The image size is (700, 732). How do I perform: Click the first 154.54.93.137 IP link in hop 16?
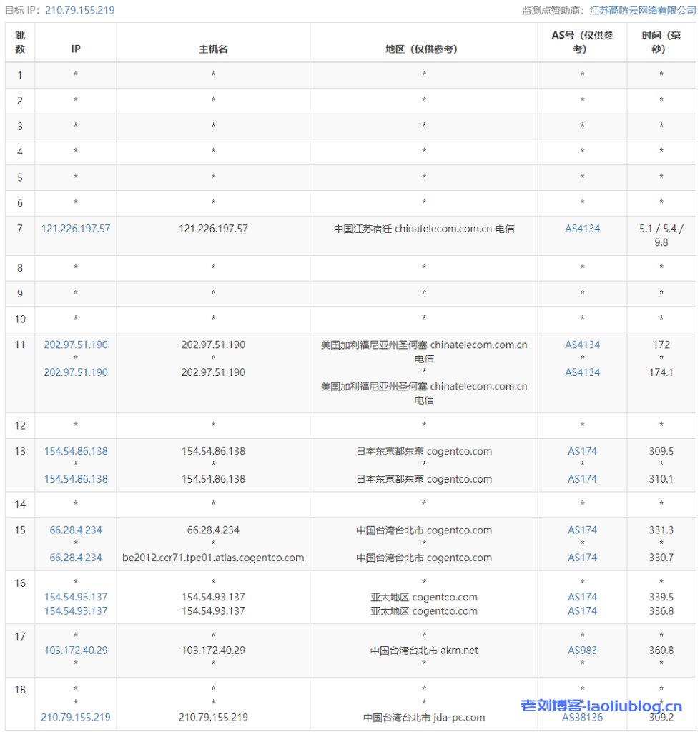tap(76, 597)
